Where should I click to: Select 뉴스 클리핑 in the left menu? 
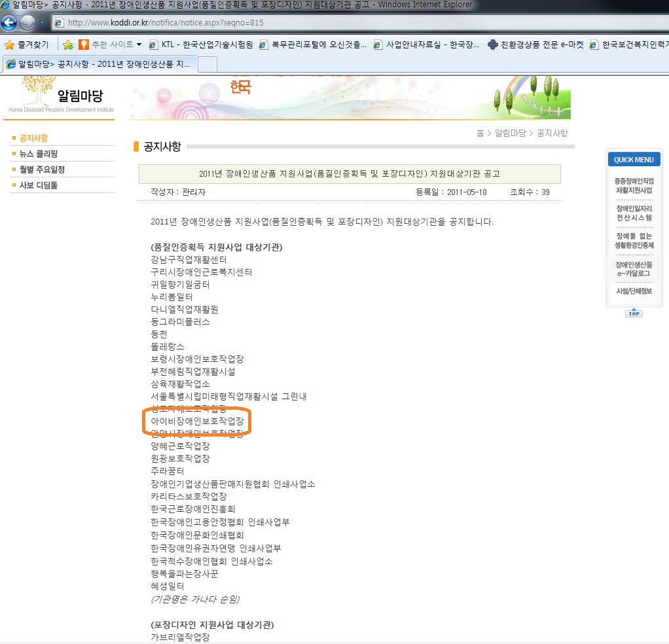point(39,154)
